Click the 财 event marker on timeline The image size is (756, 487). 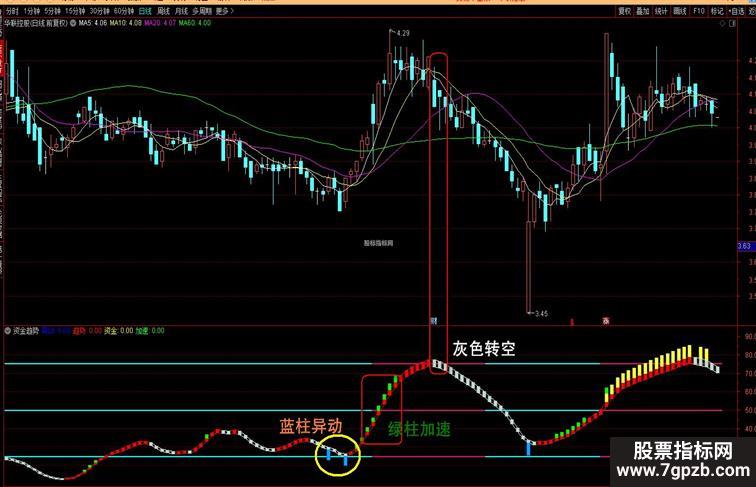pyautogui.click(x=433, y=321)
